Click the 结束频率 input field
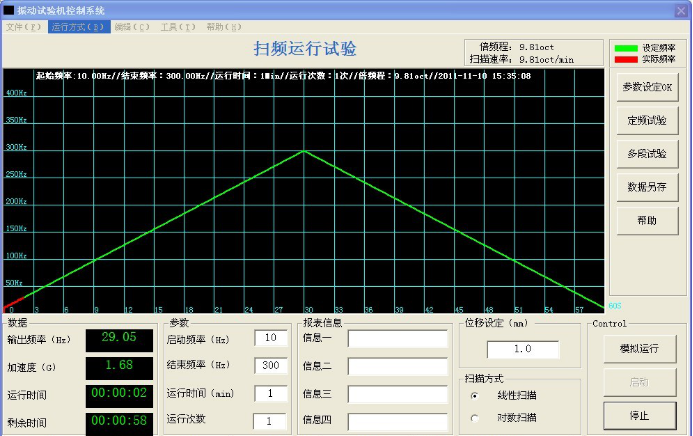693x436 pixels. point(270,366)
